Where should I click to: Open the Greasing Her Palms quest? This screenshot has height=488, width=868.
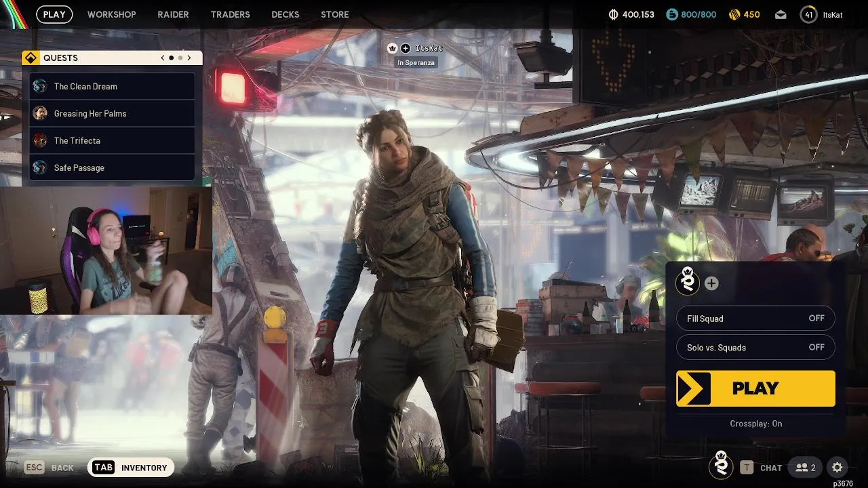tap(113, 113)
